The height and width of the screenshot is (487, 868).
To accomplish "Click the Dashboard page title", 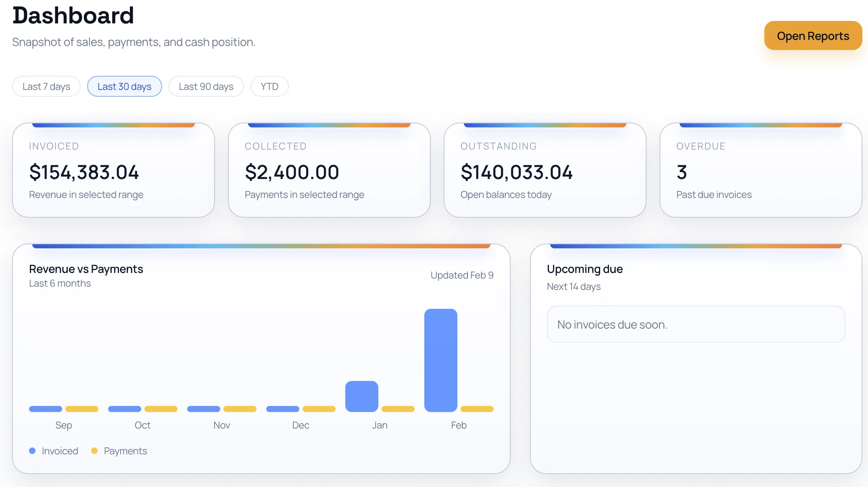I will click(x=73, y=16).
